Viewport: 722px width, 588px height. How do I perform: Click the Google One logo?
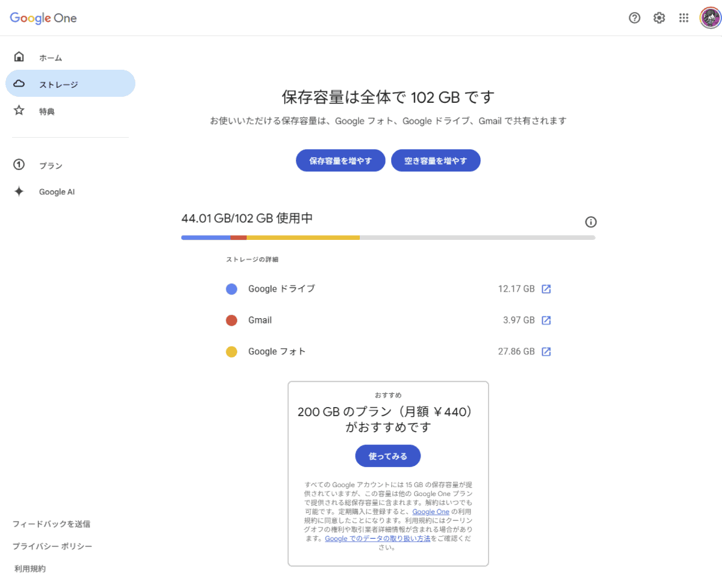click(43, 18)
